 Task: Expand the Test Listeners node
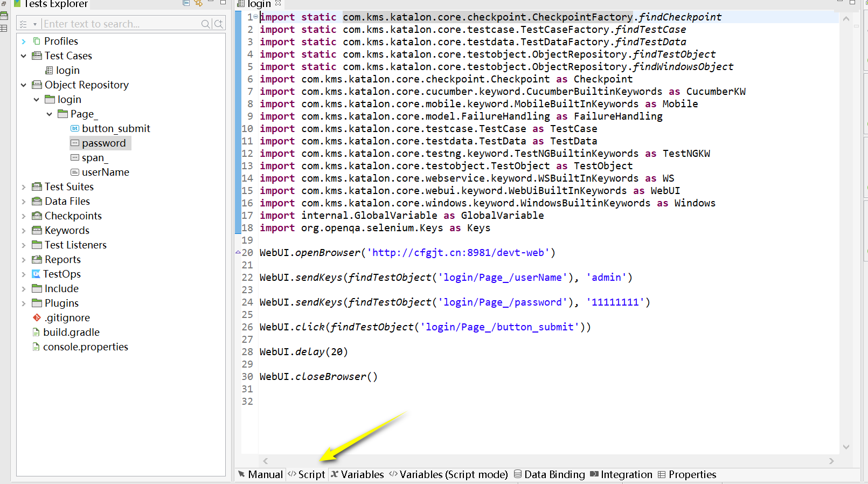(23, 245)
